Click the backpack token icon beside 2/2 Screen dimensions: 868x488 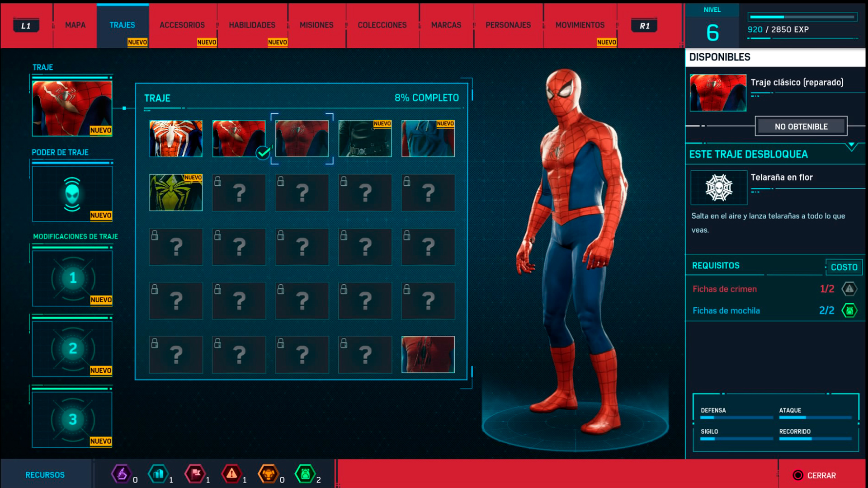pyautogui.click(x=849, y=310)
